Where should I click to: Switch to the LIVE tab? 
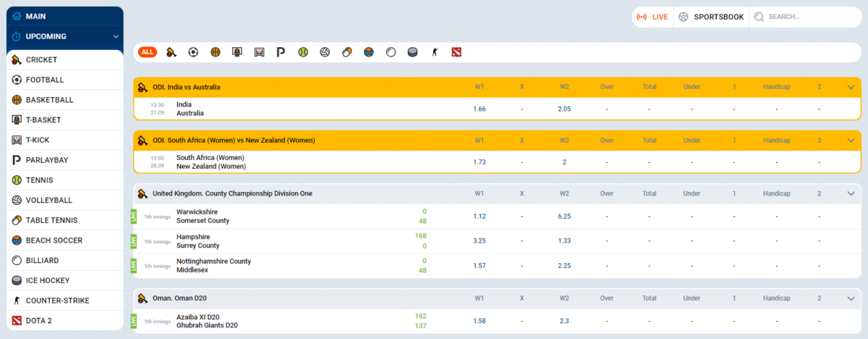[652, 17]
